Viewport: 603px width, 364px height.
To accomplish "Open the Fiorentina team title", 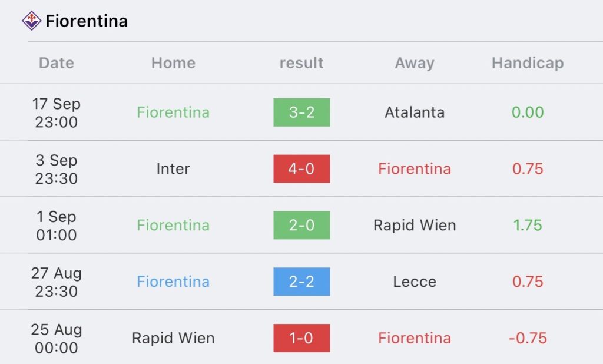I will pyautogui.click(x=87, y=21).
